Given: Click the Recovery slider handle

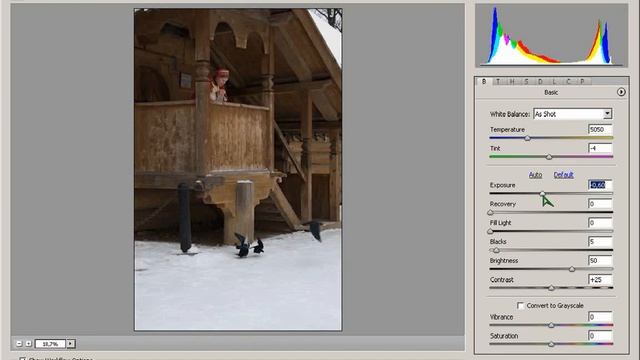Looking at the screenshot, I should point(491,213).
